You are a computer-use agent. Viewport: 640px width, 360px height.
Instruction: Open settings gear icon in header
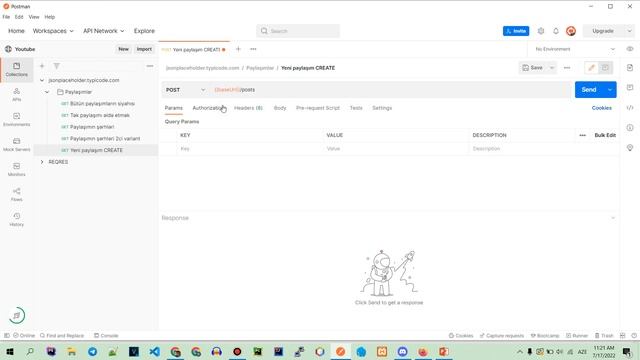pos(541,31)
